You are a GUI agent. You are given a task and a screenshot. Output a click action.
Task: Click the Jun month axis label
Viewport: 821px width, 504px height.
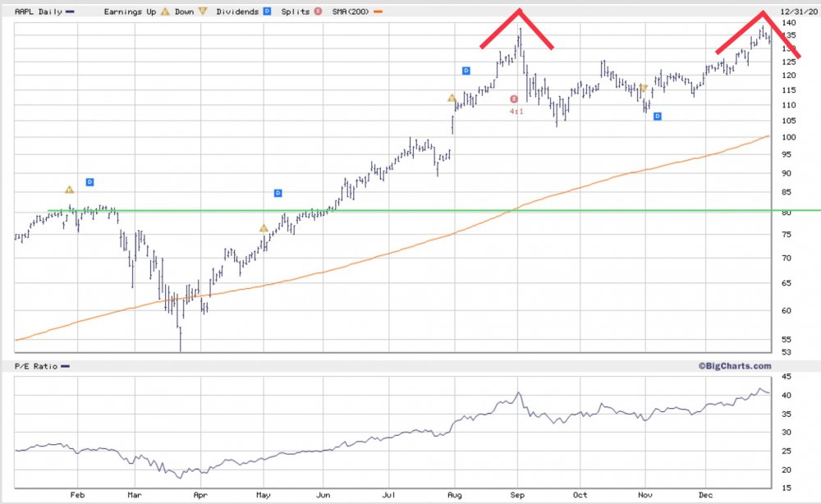[x=323, y=495]
